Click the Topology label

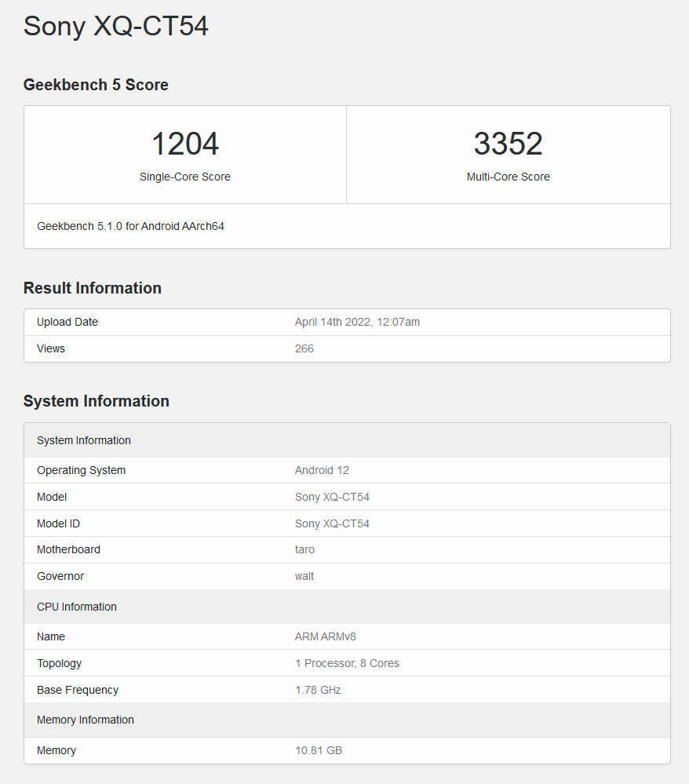59,663
